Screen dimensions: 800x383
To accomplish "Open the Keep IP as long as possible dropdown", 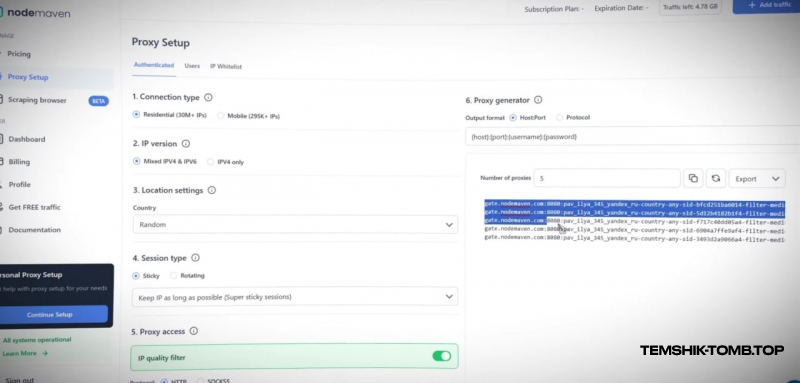I will [295, 296].
